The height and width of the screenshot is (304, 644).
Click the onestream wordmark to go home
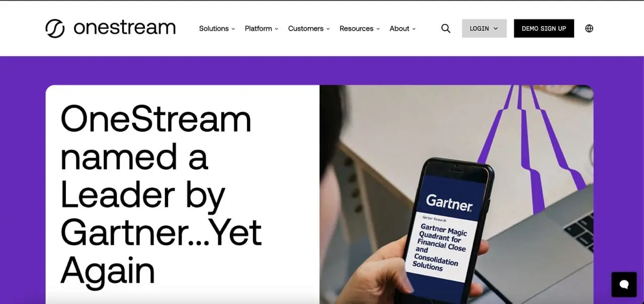pos(124,28)
